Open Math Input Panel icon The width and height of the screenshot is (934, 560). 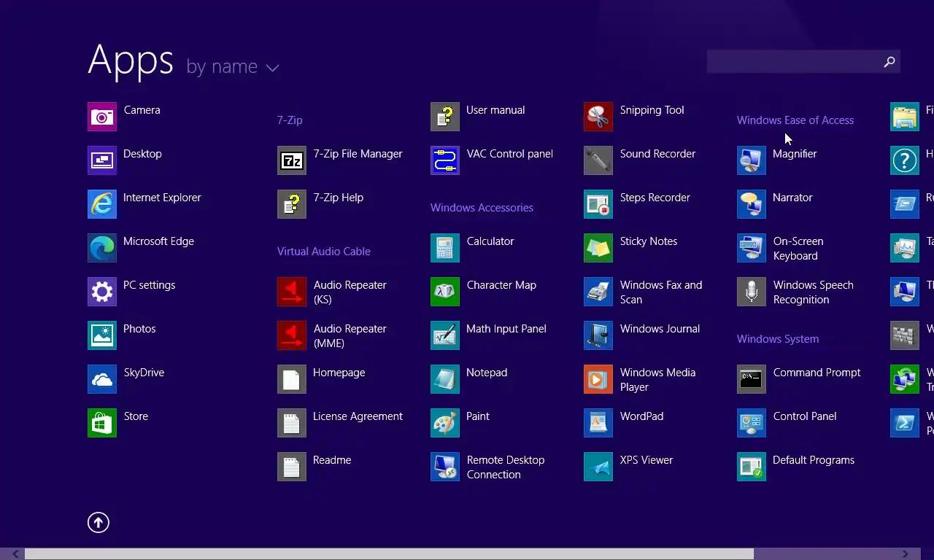(445, 335)
